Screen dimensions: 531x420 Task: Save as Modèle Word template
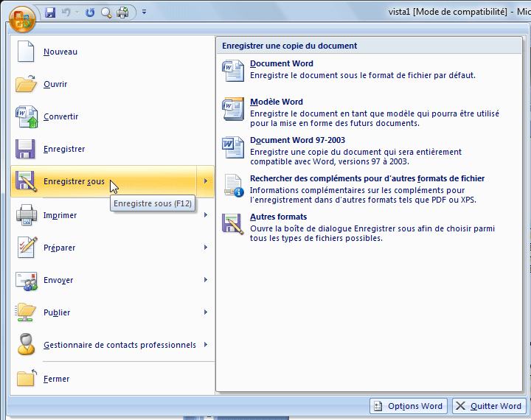tap(369, 112)
